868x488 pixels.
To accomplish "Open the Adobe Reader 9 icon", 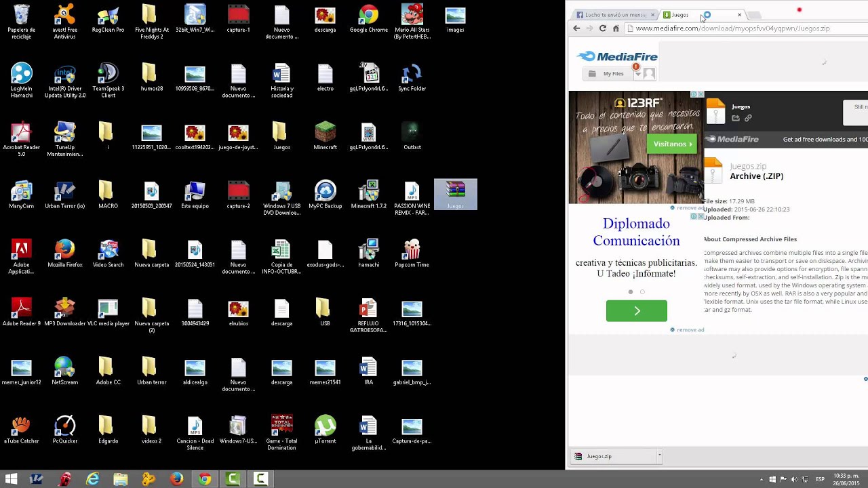I will pos(21,312).
